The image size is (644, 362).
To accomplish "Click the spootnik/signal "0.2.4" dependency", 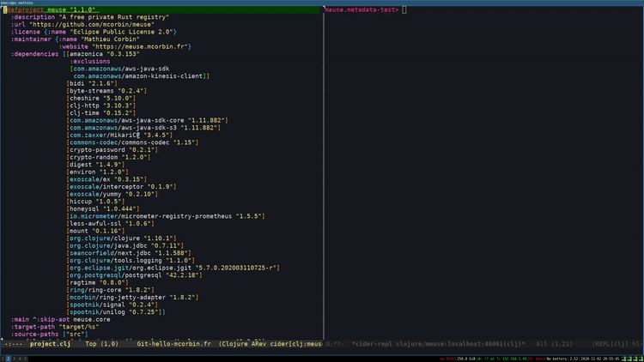I will point(112,305).
